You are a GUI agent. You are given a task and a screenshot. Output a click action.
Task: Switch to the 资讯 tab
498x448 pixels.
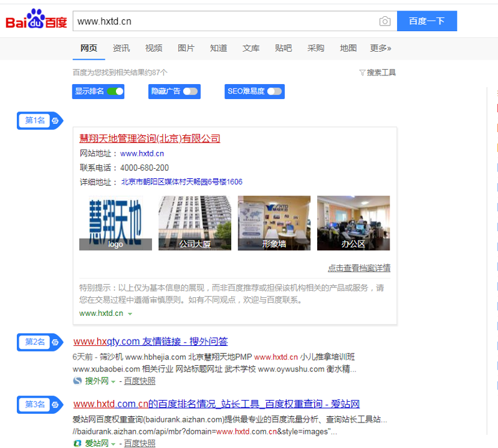pyautogui.click(x=121, y=48)
